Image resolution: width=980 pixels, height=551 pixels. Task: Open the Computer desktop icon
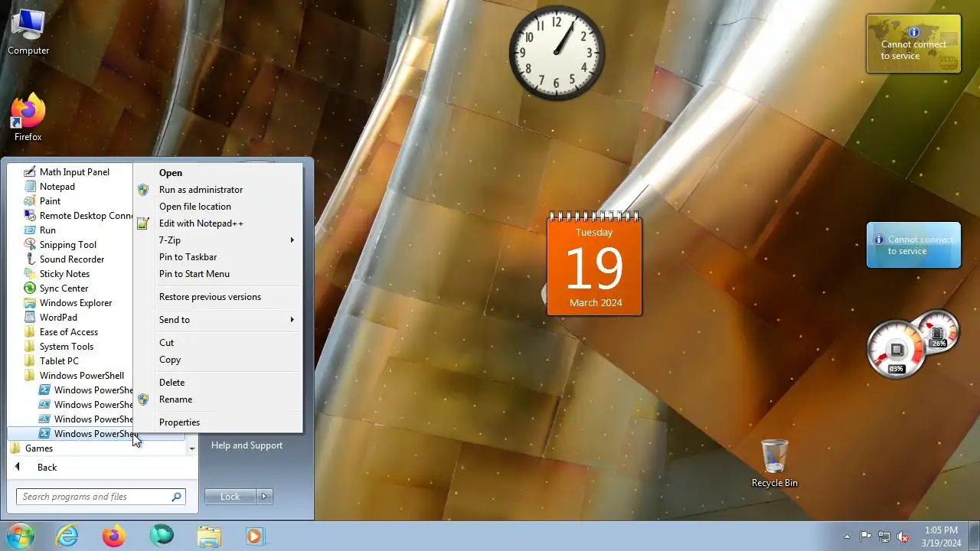28,32
